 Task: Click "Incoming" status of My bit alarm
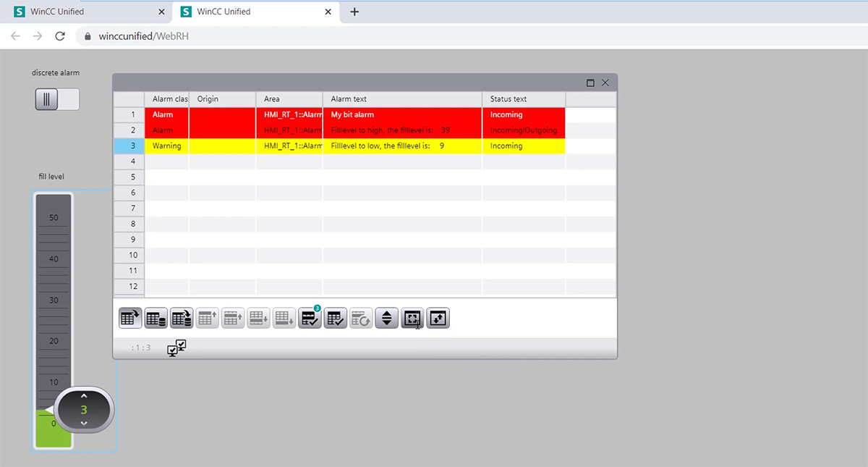[524, 114]
